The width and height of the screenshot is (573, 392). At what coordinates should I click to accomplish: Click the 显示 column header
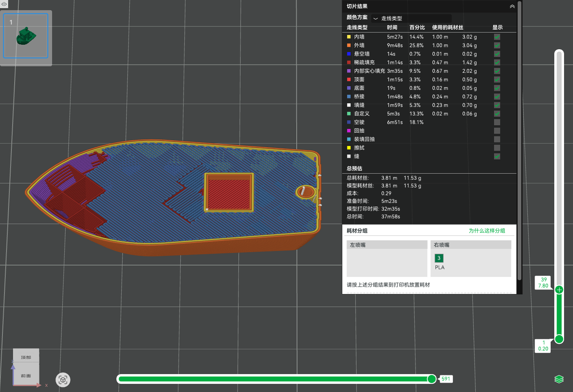pos(497,27)
